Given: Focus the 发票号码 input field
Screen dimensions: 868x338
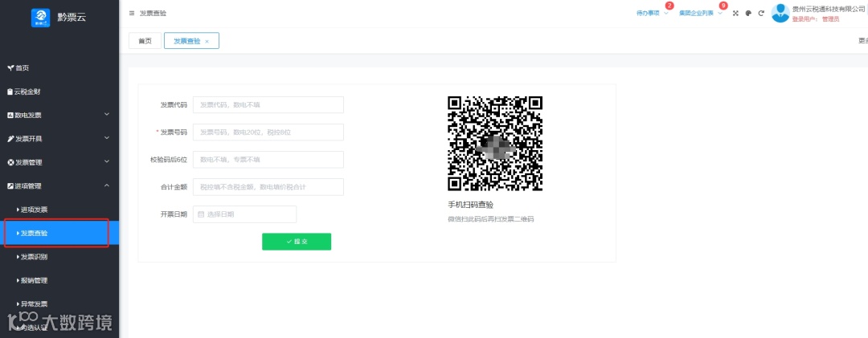Looking at the screenshot, I should click(268, 132).
